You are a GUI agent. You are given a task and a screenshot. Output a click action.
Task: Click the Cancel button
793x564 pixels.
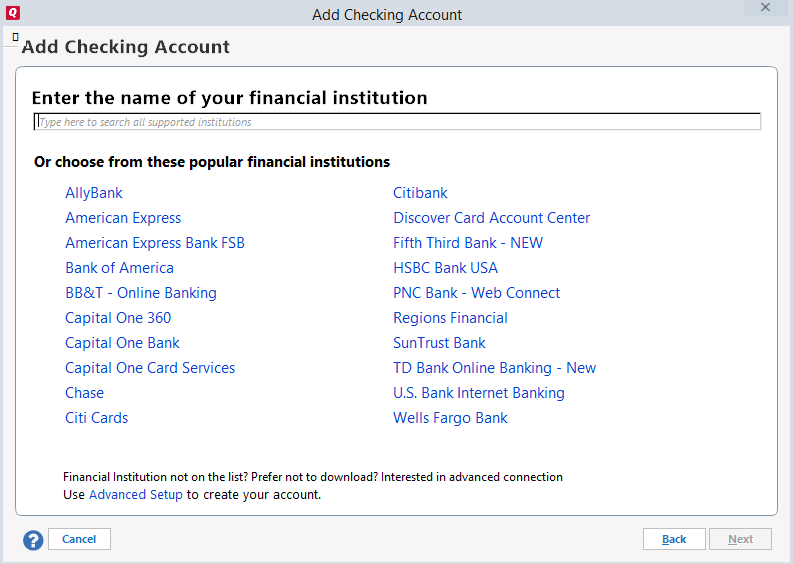79,539
